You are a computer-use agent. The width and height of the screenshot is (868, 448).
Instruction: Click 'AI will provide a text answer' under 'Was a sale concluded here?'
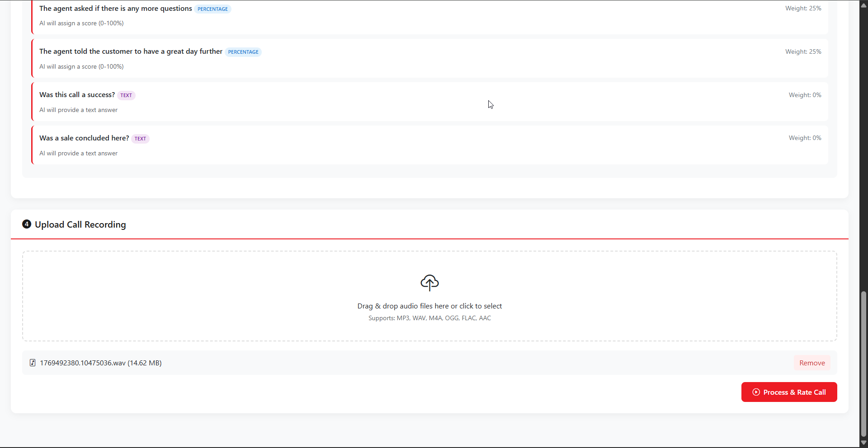pos(78,153)
